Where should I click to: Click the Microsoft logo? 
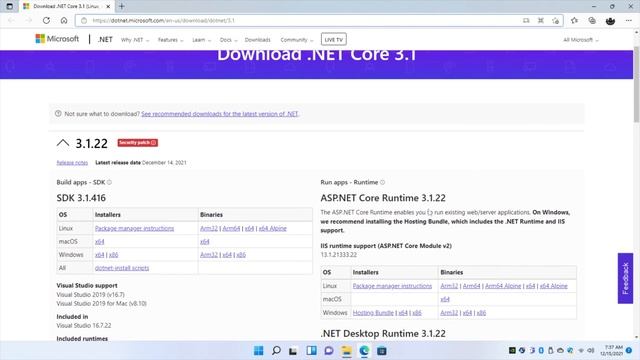57,39
